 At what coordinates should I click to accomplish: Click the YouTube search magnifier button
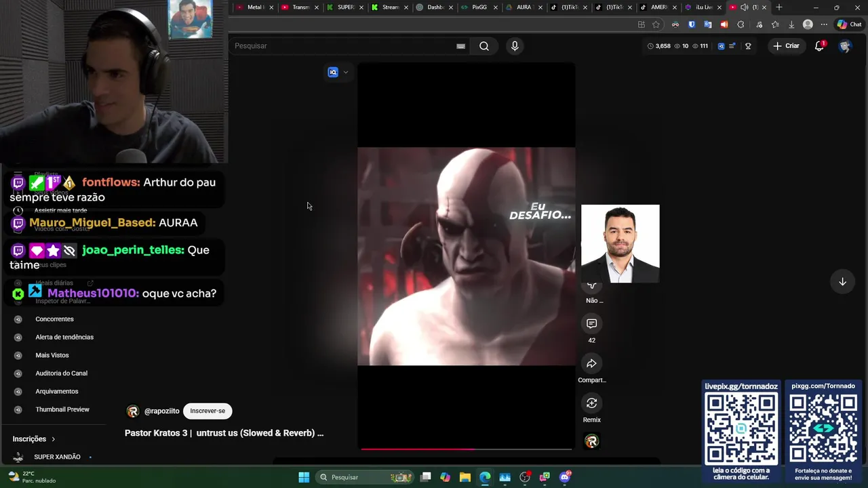[484, 46]
